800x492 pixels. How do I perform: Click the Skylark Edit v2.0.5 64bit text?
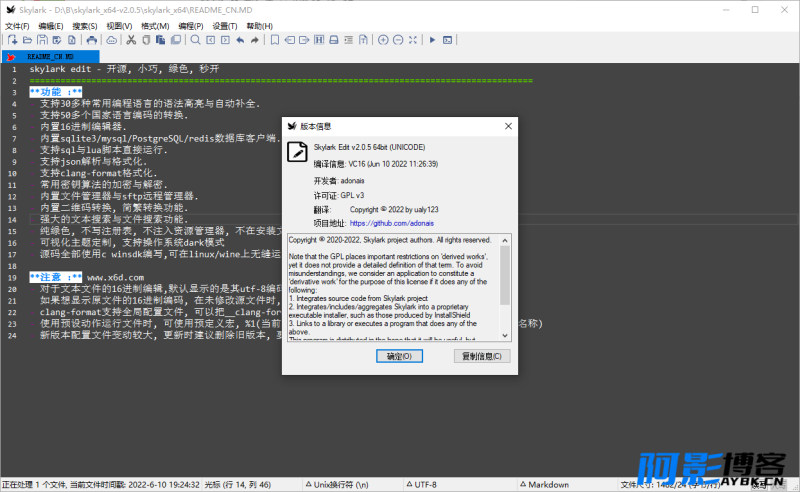[x=369, y=147]
